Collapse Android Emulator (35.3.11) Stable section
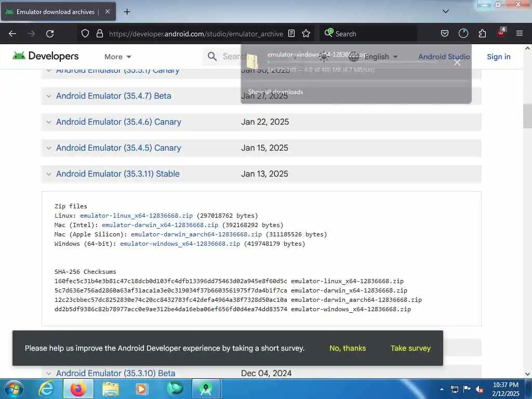The height and width of the screenshot is (399, 532). (118, 174)
